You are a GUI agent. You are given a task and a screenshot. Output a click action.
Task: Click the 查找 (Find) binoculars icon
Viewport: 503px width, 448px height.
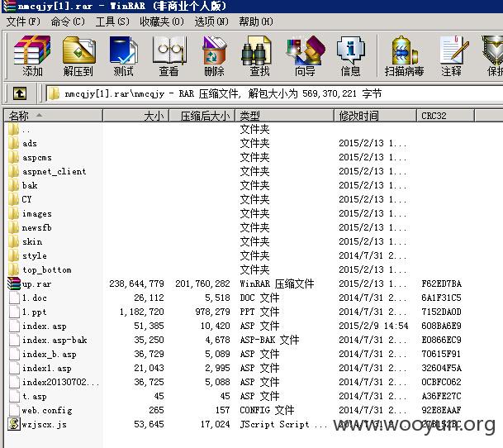(x=256, y=50)
